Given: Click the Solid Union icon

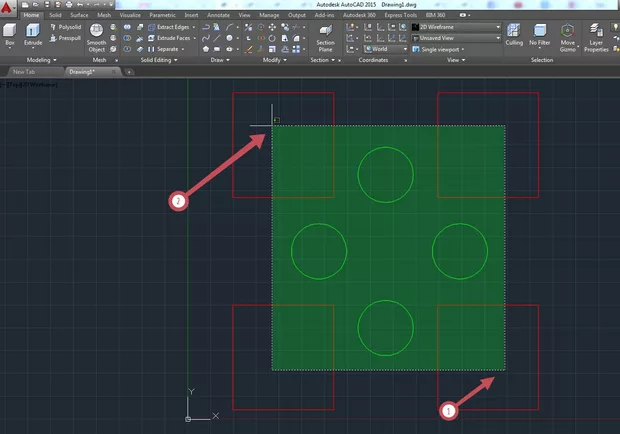Looking at the screenshot, I should [x=127, y=27].
